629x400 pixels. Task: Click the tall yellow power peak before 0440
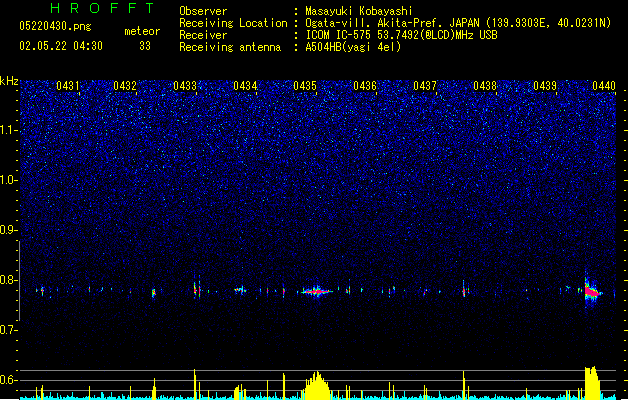coord(592,383)
